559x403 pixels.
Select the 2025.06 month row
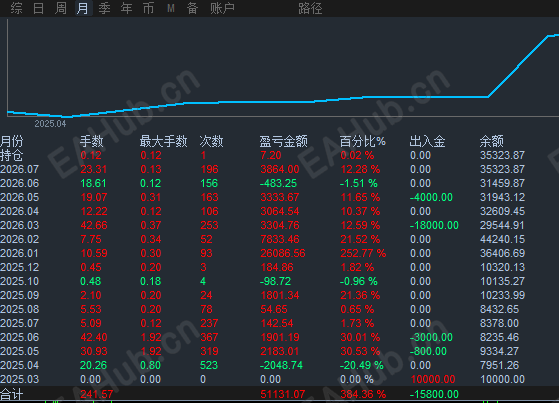pyautogui.click(x=262, y=337)
